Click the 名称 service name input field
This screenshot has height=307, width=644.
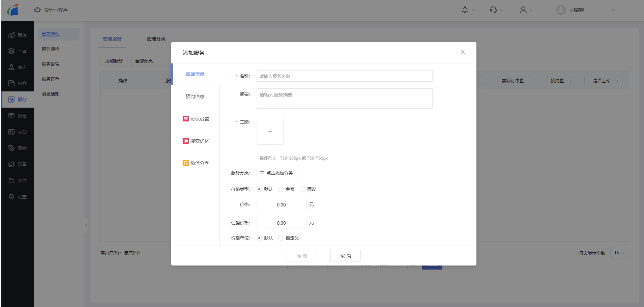(344, 76)
